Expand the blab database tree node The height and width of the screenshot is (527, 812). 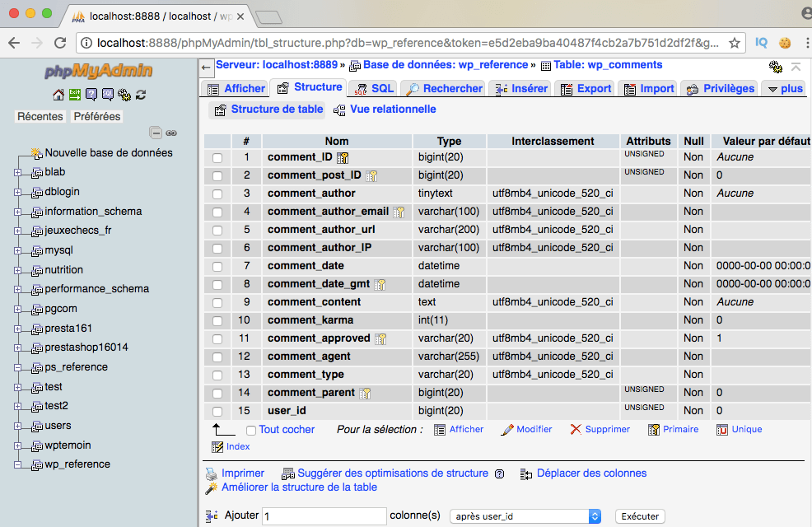tap(17, 172)
